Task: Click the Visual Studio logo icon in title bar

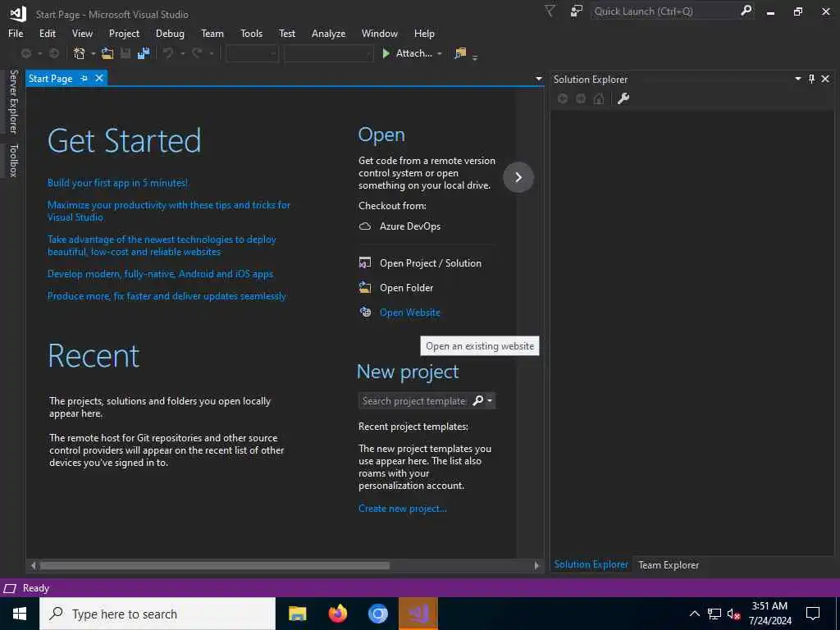Action: tap(18, 13)
